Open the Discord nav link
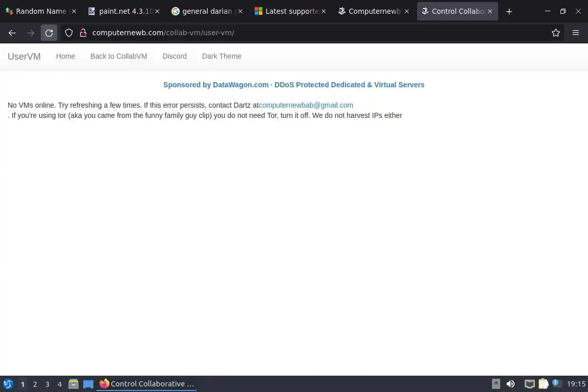Viewport: 588px width, 392px height. point(175,56)
